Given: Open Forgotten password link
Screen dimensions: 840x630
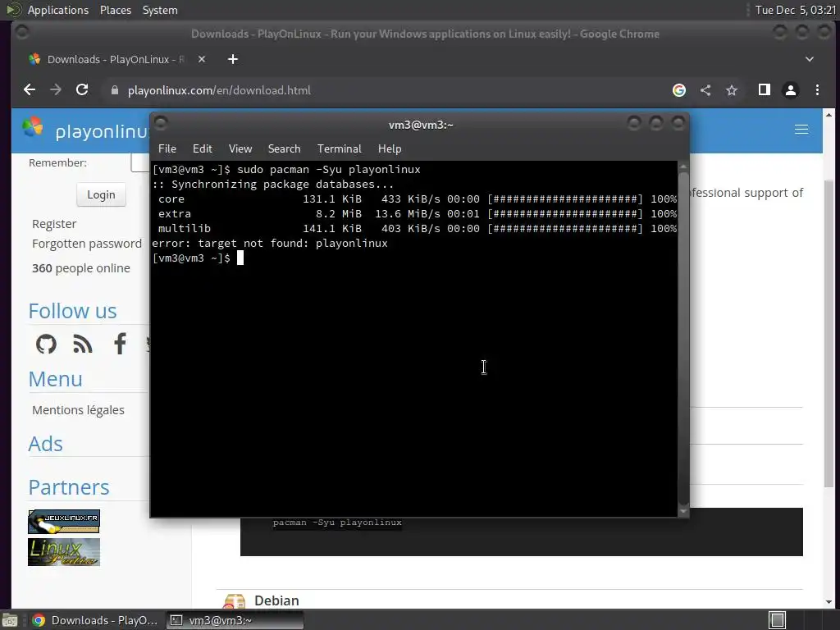Looking at the screenshot, I should [x=87, y=244].
